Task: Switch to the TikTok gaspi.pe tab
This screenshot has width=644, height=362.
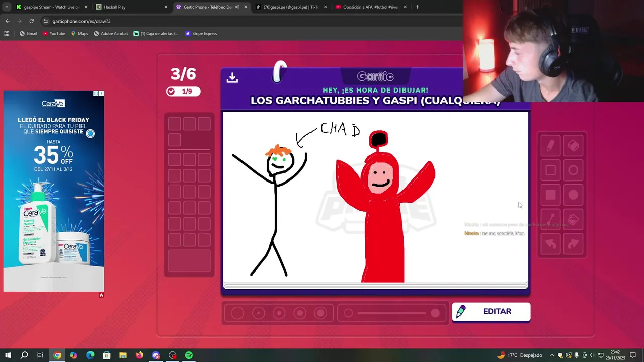Action: [x=290, y=7]
